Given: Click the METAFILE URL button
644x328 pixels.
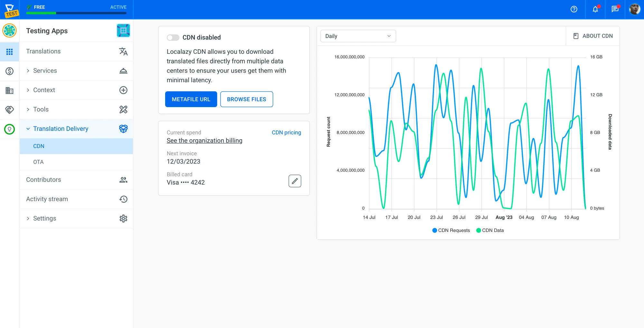Looking at the screenshot, I should click(191, 99).
